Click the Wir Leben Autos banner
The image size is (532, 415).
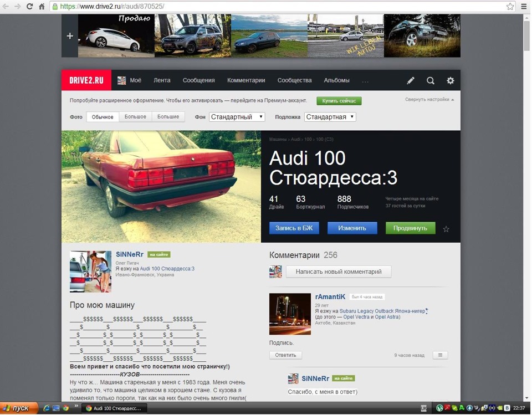[346, 35]
